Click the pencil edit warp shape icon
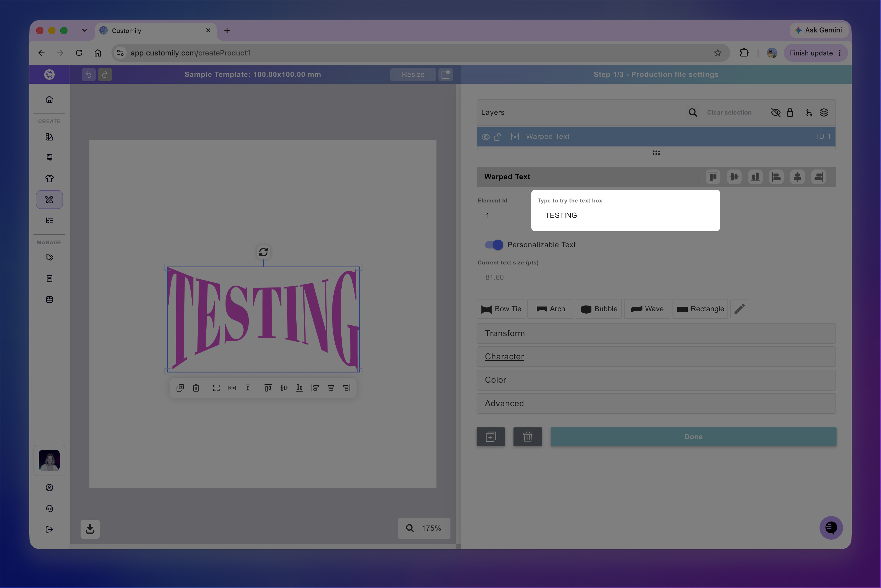This screenshot has height=588, width=881. (x=739, y=309)
